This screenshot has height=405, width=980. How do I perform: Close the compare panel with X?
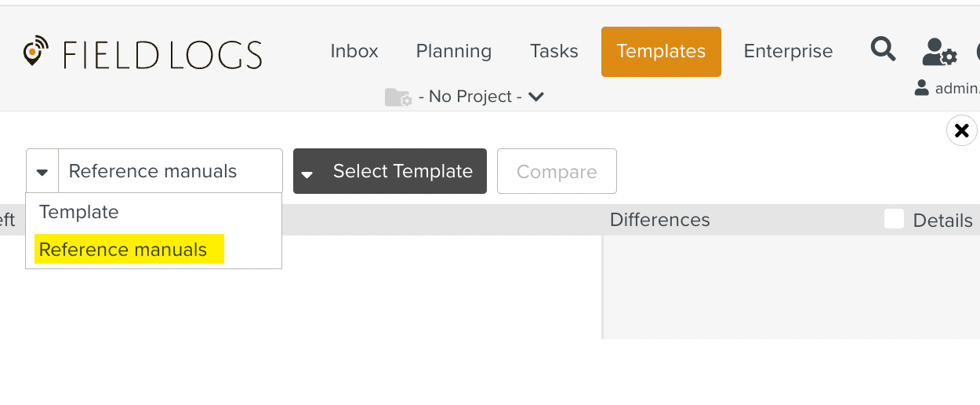[961, 130]
